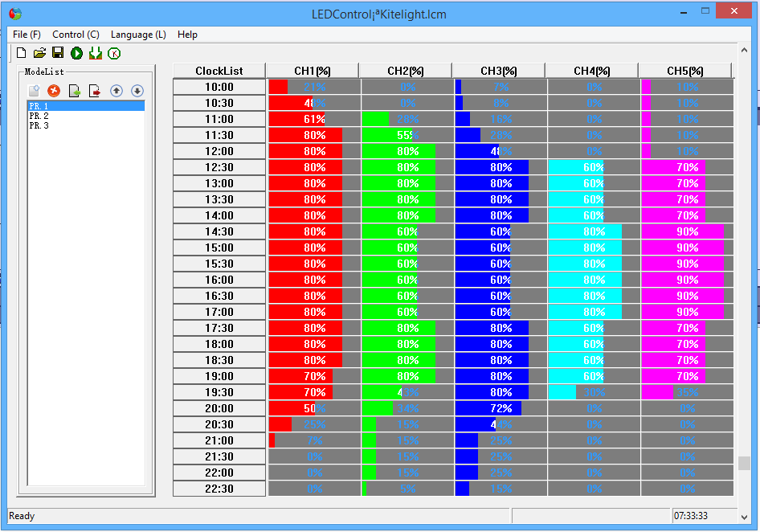Click the CH4 30% bar at 19:30
The width and height of the screenshot is (760, 532).
(x=594, y=392)
